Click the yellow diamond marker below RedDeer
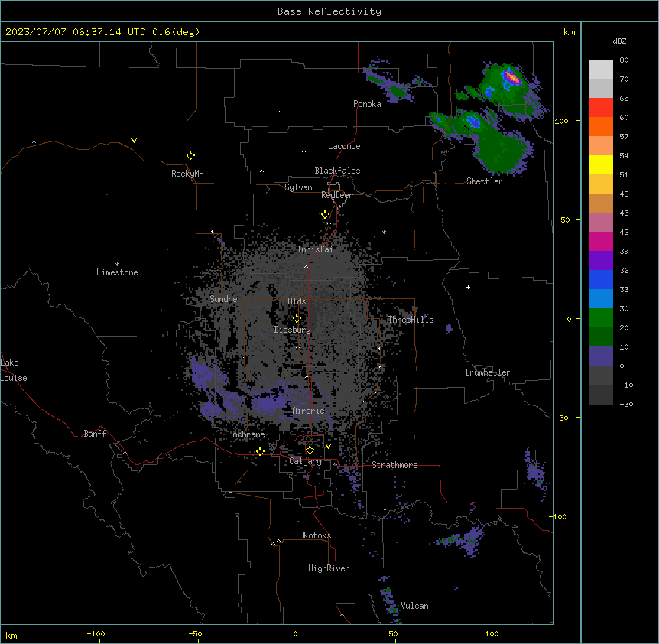 pos(326,215)
